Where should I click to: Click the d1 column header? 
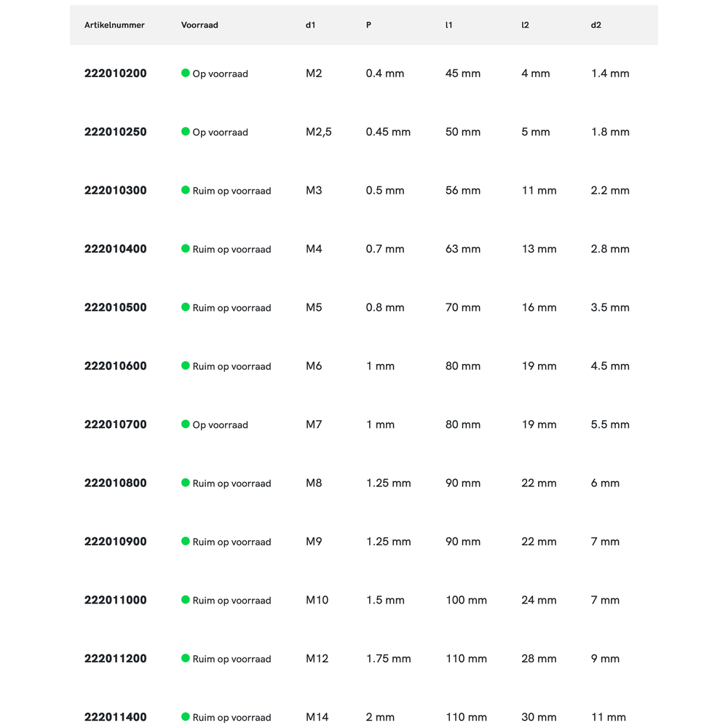(311, 25)
